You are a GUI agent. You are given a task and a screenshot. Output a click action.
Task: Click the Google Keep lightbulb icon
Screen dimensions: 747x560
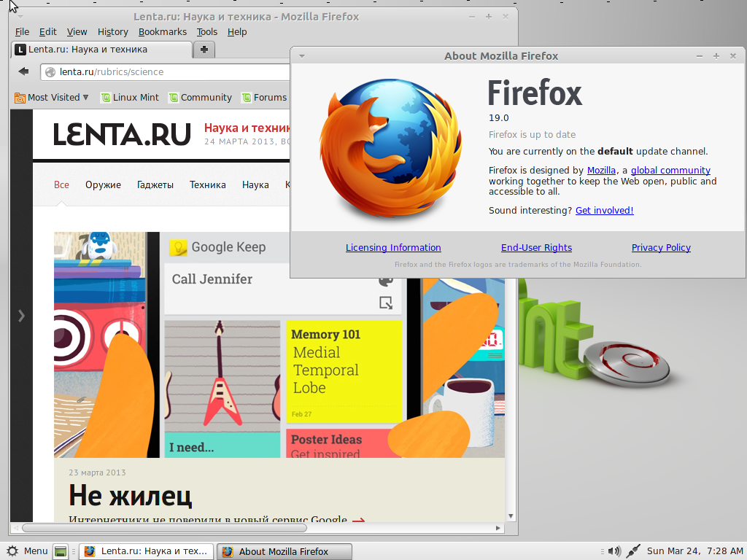tap(178, 248)
